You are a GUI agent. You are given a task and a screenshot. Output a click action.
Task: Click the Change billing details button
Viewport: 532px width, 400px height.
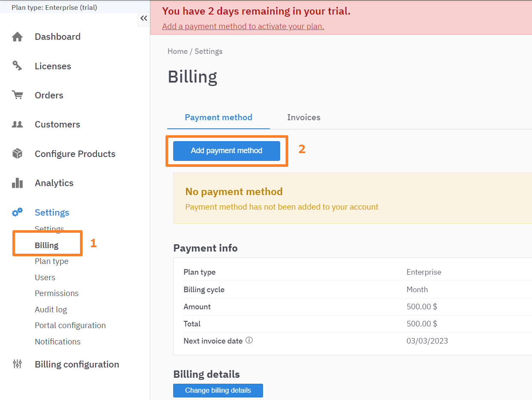point(218,390)
